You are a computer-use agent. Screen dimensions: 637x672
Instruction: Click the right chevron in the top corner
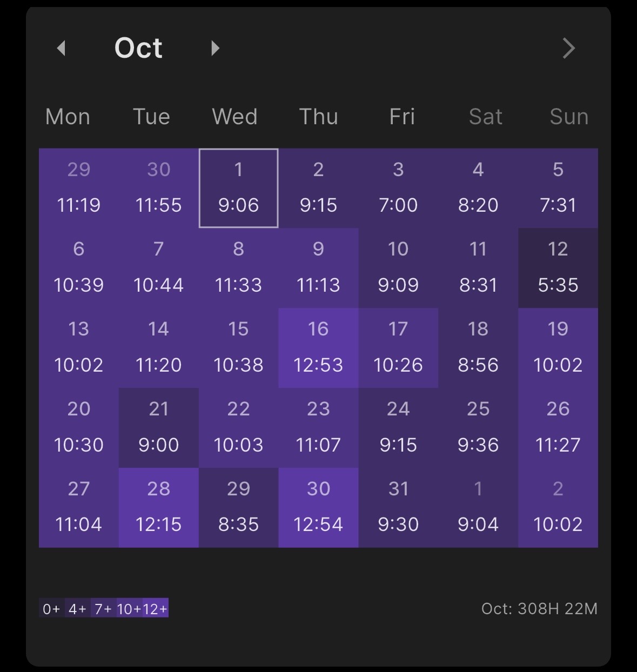(568, 48)
